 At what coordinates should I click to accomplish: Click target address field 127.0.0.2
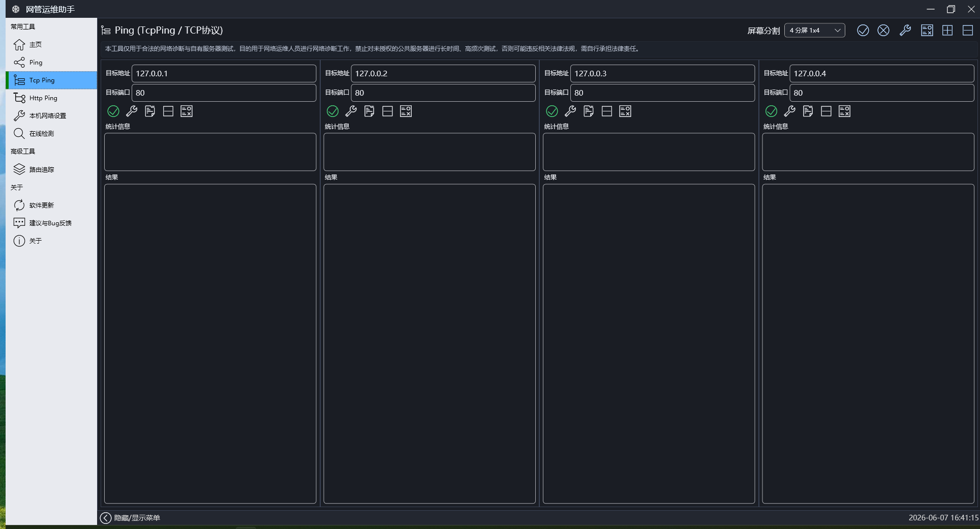click(443, 73)
